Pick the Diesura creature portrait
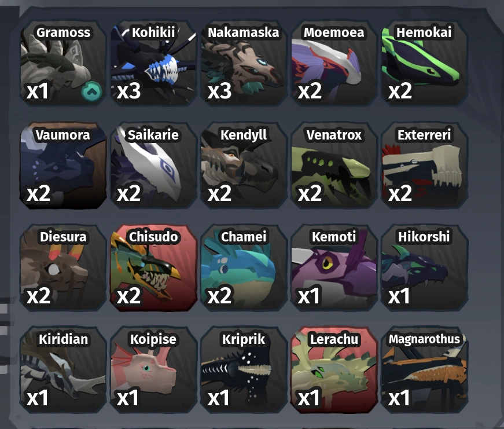 pos(63,267)
